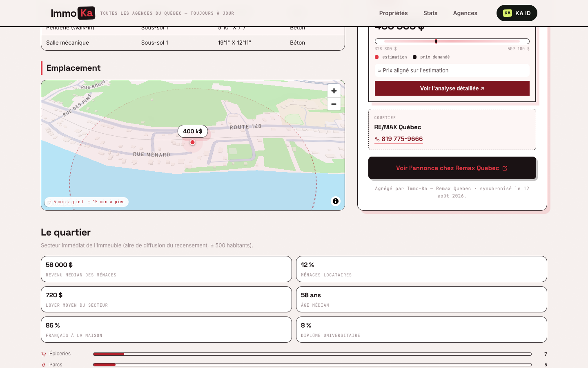The width and height of the screenshot is (588, 368).
Task: Open the map attribution info icon
Action: tap(336, 201)
